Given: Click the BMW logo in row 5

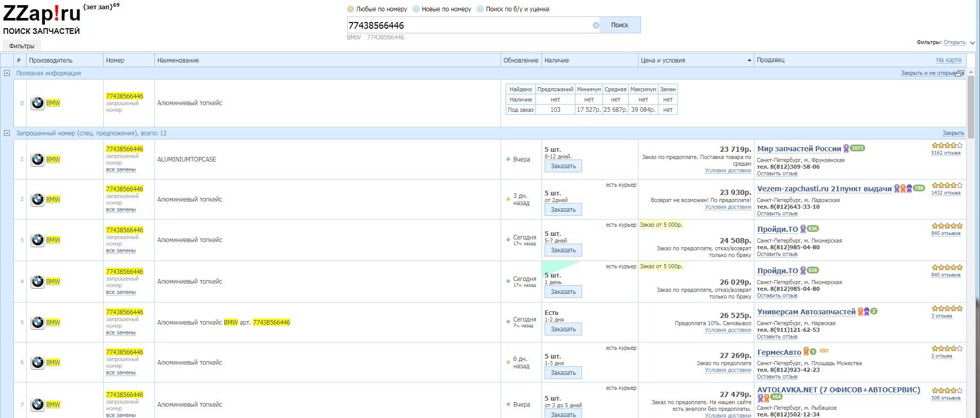Looking at the screenshot, I should pos(37,323).
